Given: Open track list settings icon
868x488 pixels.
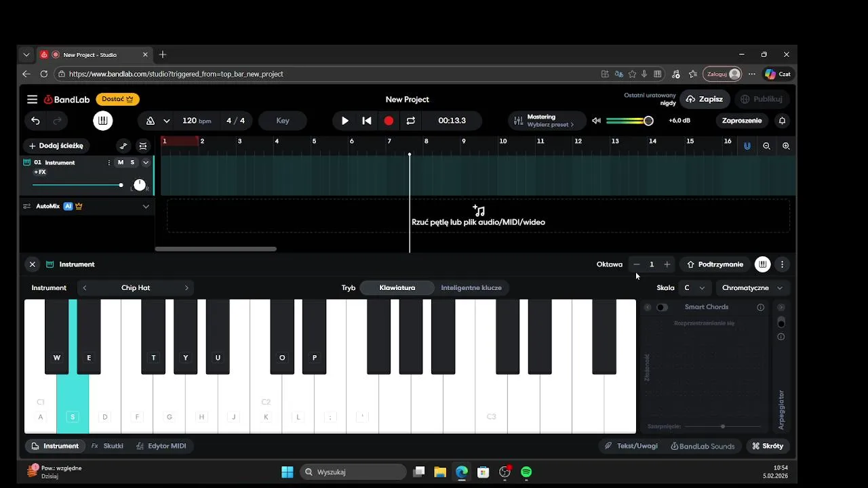Looking at the screenshot, I should 143,146.
